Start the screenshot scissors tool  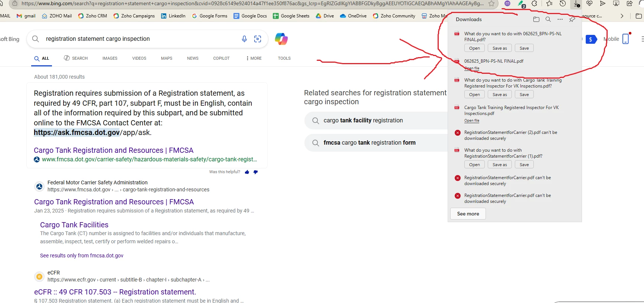click(x=616, y=3)
